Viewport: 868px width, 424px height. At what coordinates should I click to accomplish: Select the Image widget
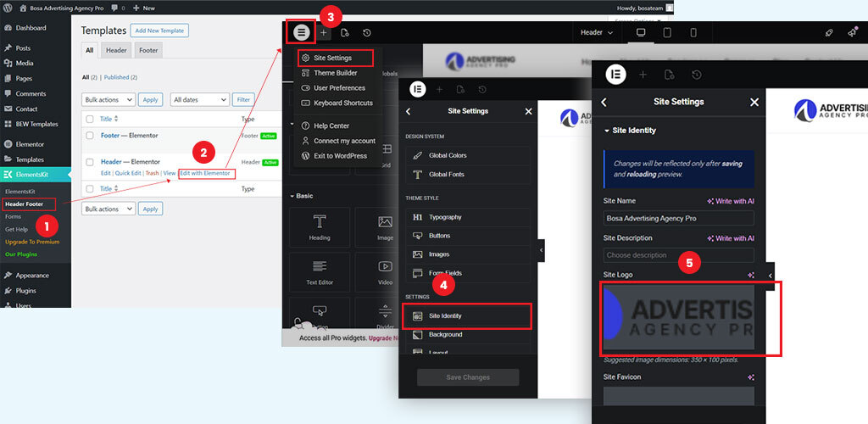click(x=386, y=227)
